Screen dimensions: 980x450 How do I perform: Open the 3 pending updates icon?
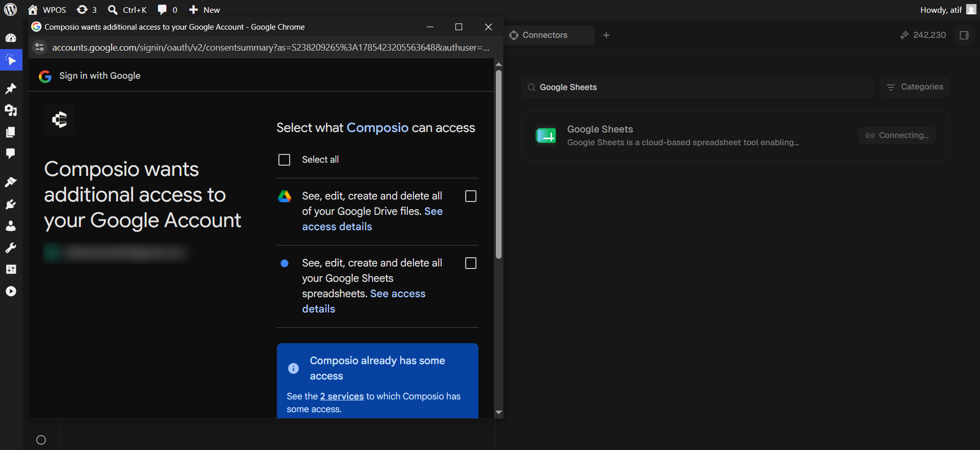click(x=86, y=10)
